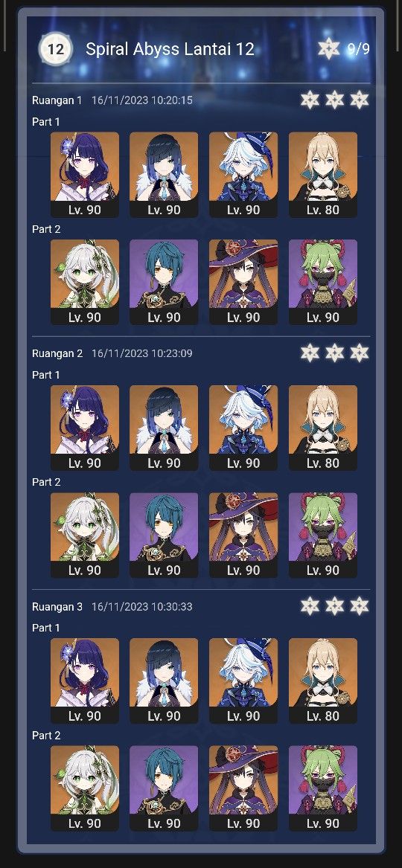Click the third star of Ruangan 2
The image size is (402, 868).
point(360,353)
